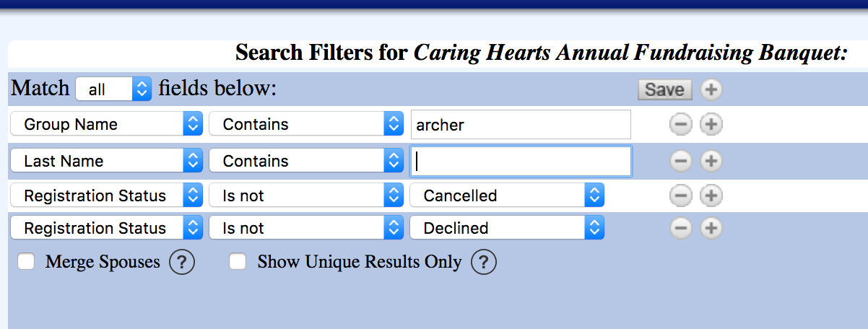
Task: Enable the Merge Spouses checkbox
Action: pyautogui.click(x=27, y=261)
